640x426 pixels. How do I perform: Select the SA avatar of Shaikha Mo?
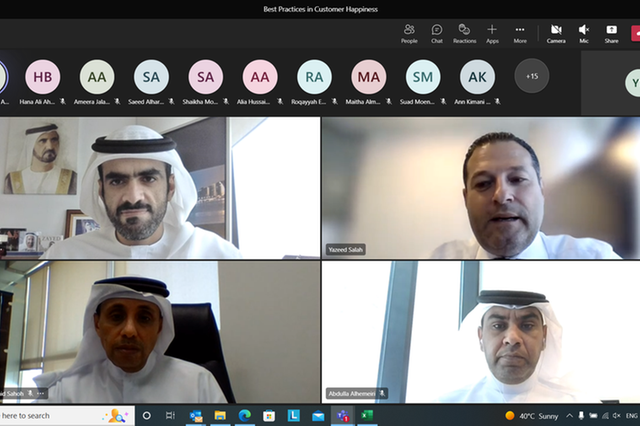205,77
